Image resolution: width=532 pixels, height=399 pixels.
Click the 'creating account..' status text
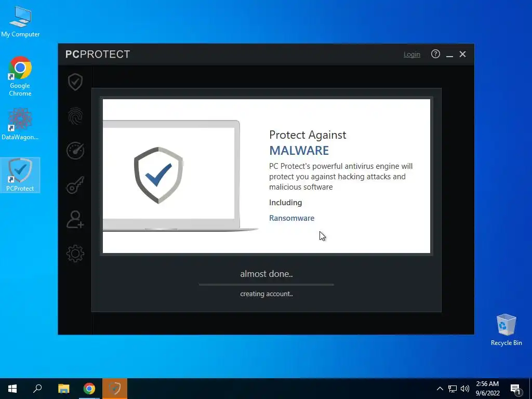(267, 294)
